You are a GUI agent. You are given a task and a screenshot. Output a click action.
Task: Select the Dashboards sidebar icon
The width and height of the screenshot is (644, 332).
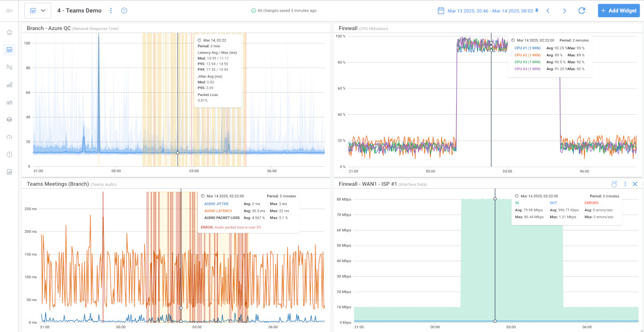(10, 49)
